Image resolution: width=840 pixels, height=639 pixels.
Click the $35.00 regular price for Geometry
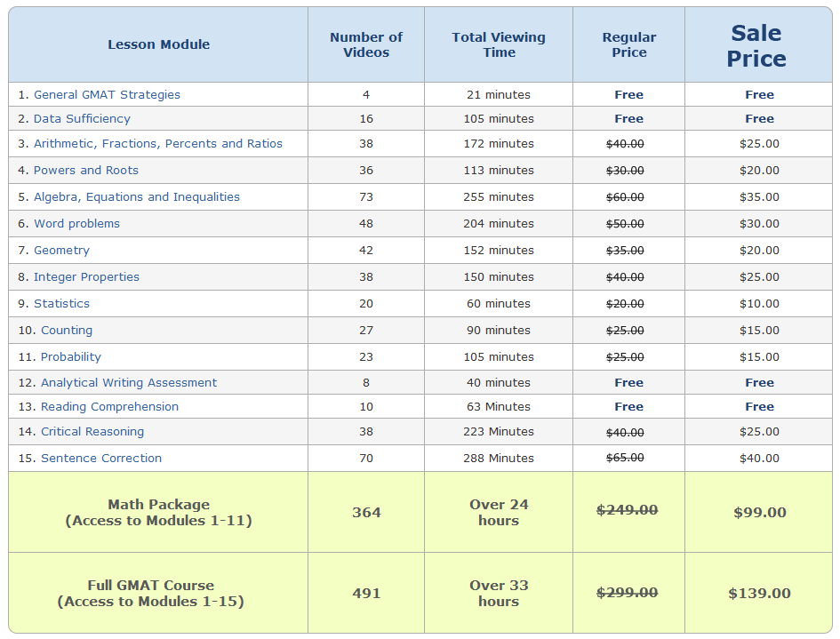(x=625, y=251)
